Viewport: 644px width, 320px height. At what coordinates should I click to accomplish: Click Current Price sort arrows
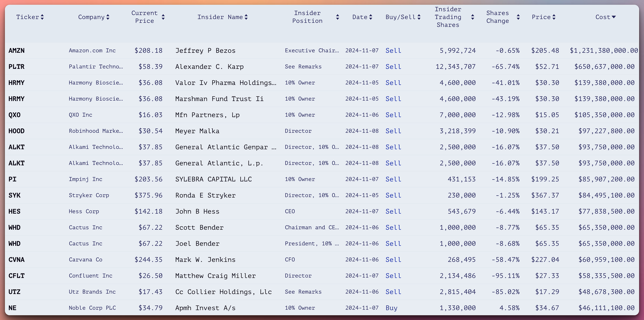pyautogui.click(x=163, y=17)
